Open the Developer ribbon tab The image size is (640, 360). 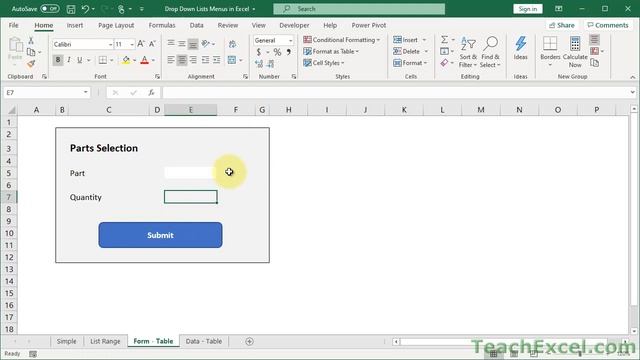[294, 25]
